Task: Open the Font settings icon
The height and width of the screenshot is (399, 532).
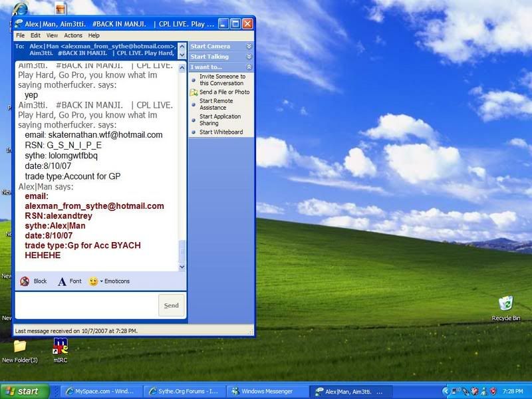Action: tap(62, 281)
